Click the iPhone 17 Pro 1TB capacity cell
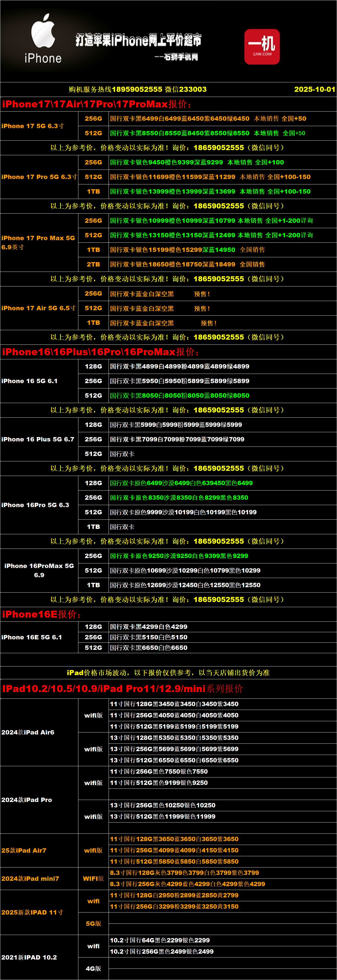This screenshot has width=337, height=980. (93, 192)
